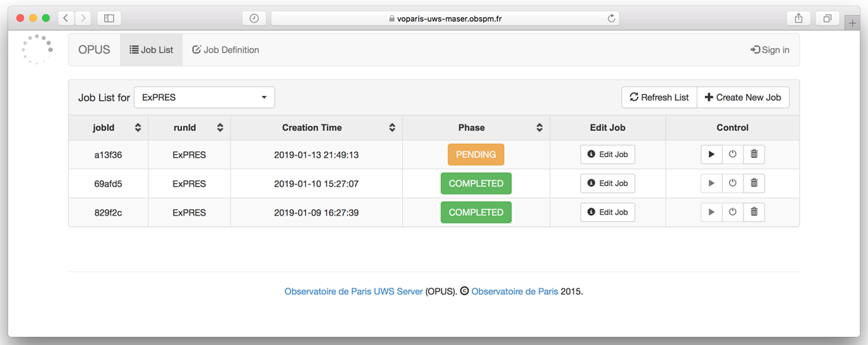Open the Job Definition tab
The width and height of the screenshot is (868, 345).
[225, 50]
